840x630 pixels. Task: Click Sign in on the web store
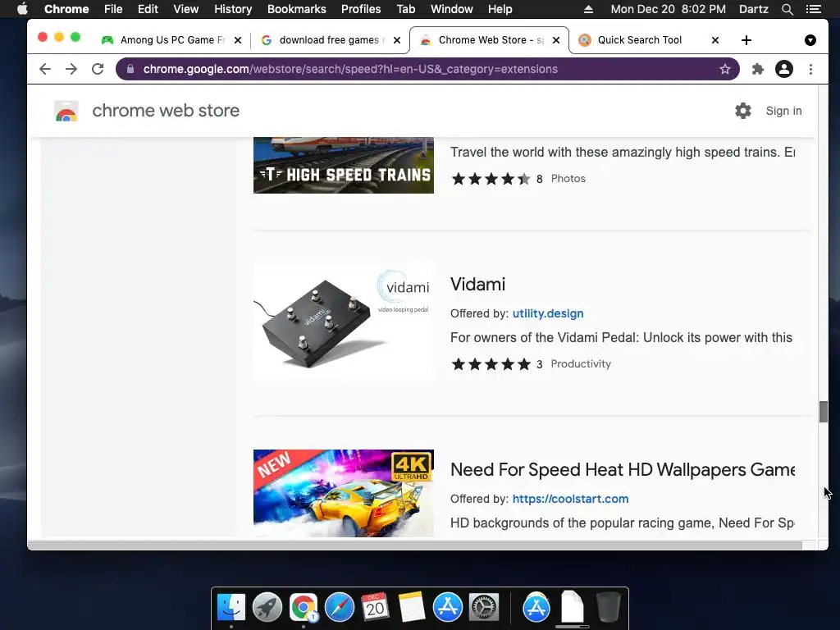(783, 111)
